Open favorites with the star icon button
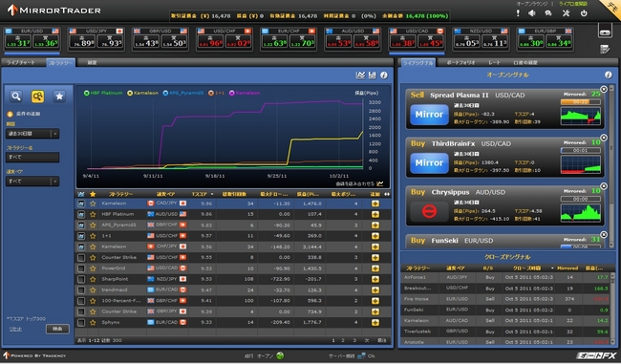The image size is (621, 364). (x=59, y=96)
